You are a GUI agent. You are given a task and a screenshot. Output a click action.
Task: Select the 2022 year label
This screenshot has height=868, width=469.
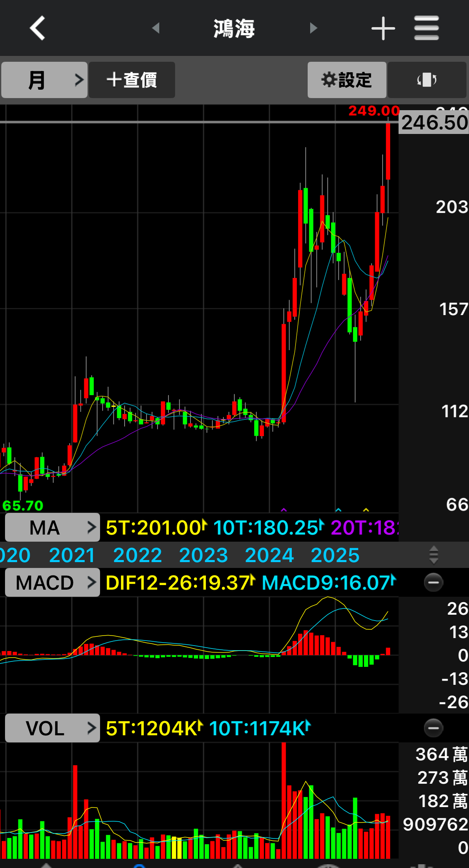[x=138, y=555]
